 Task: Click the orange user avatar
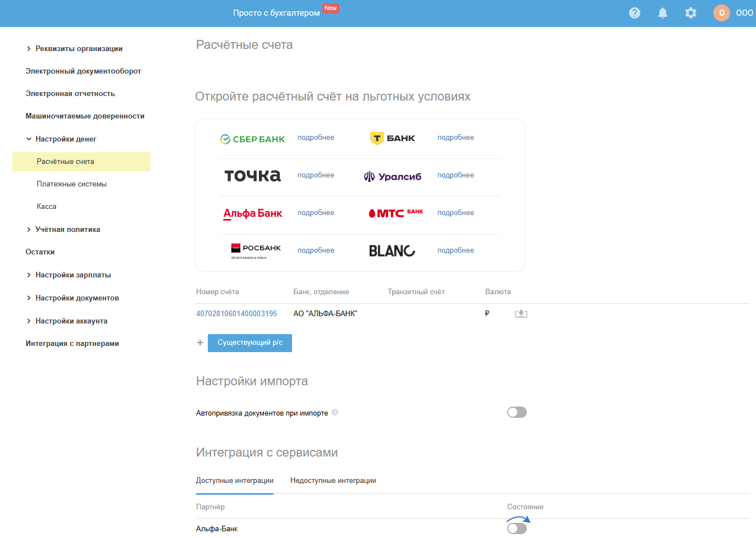[x=722, y=13]
